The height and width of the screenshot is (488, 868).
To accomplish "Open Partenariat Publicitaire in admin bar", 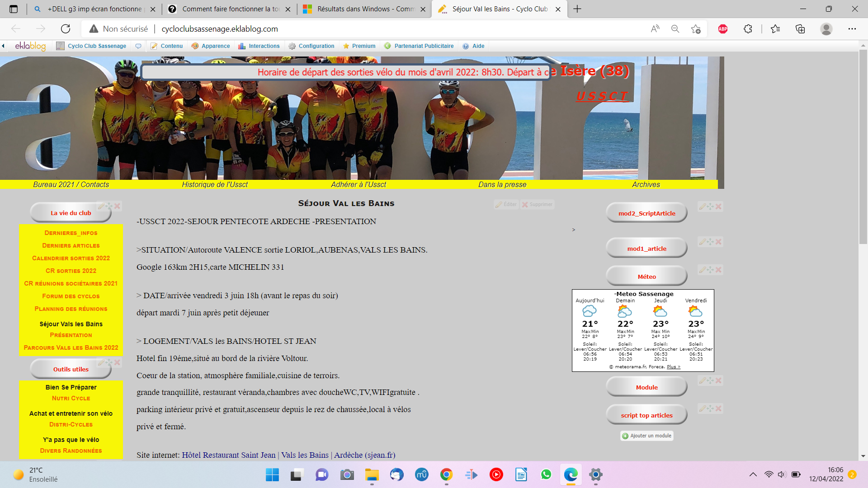I will [419, 46].
